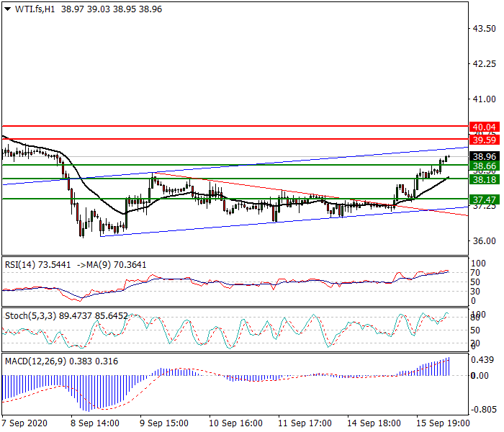Click the 38.18 green support price label
The height and width of the screenshot is (432, 504).
click(485, 180)
